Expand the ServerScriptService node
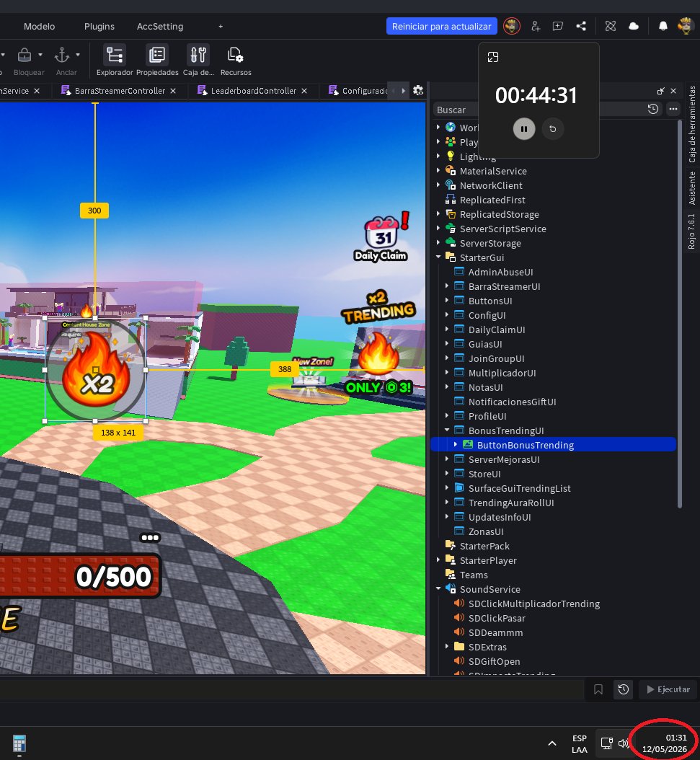The height and width of the screenshot is (760, 700). click(438, 229)
